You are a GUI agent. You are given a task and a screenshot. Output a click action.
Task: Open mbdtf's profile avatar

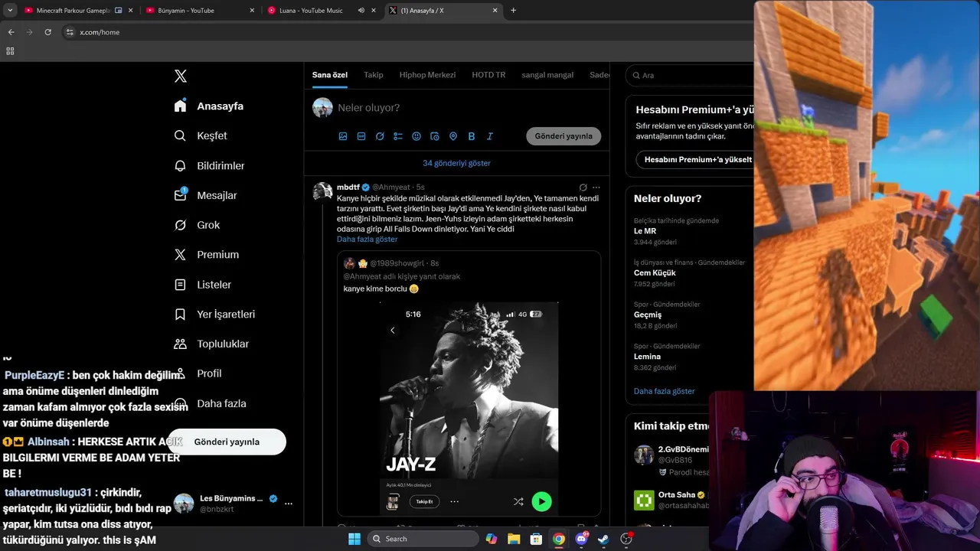point(322,191)
